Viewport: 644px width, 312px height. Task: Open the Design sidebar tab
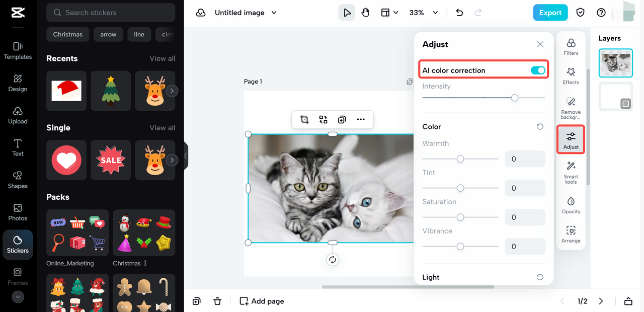pos(18,83)
